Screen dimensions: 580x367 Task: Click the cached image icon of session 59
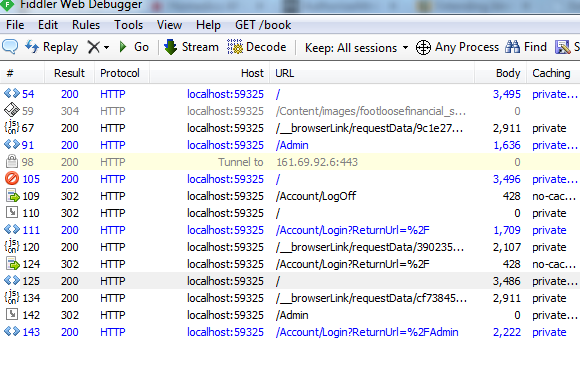tap(12, 110)
